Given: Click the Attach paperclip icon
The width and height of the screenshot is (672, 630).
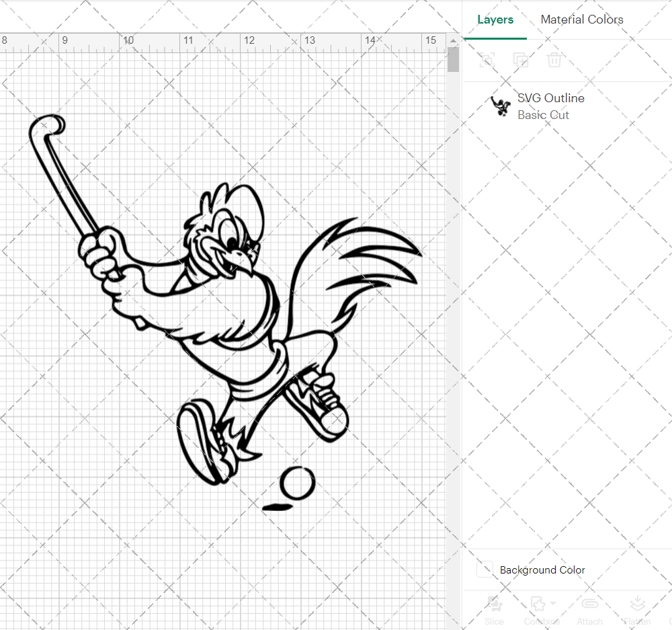Looking at the screenshot, I should (x=590, y=604).
